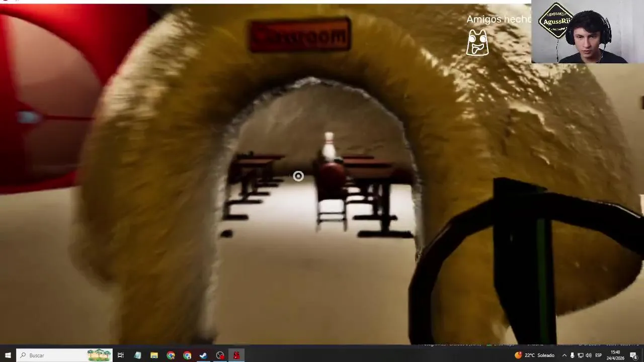The image size is (644, 362).
Task: Open the clock showing 15:40
Action: [615, 355]
